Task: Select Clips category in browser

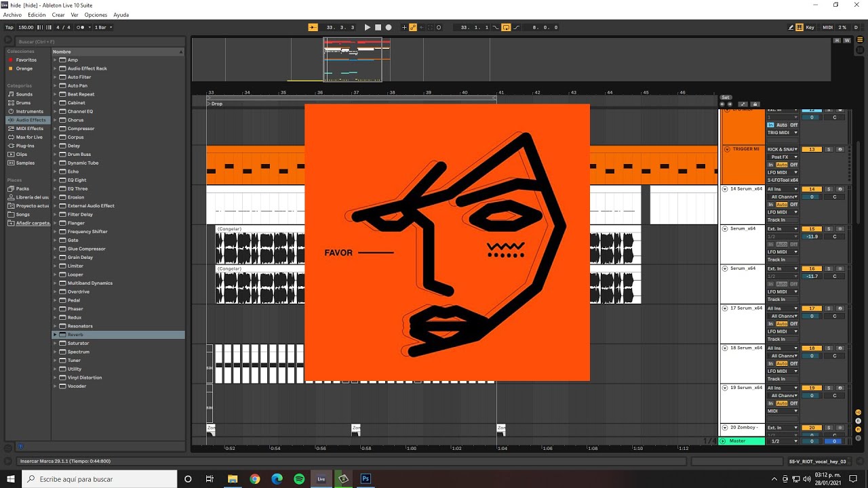Action: click(22, 154)
